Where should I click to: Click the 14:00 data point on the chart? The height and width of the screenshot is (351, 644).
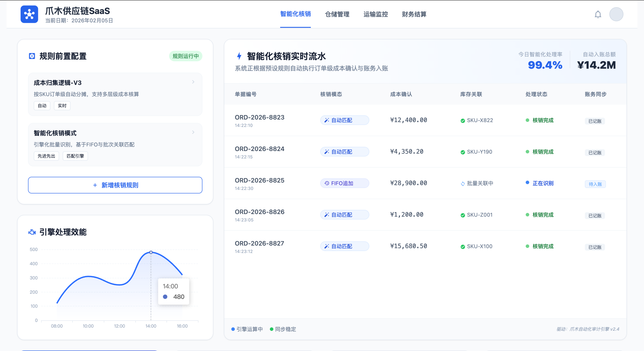151,252
